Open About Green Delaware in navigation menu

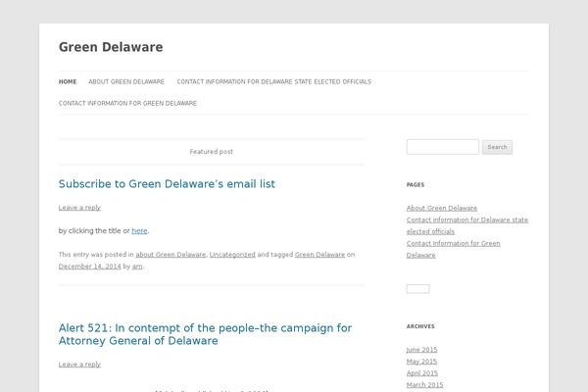pos(126,81)
